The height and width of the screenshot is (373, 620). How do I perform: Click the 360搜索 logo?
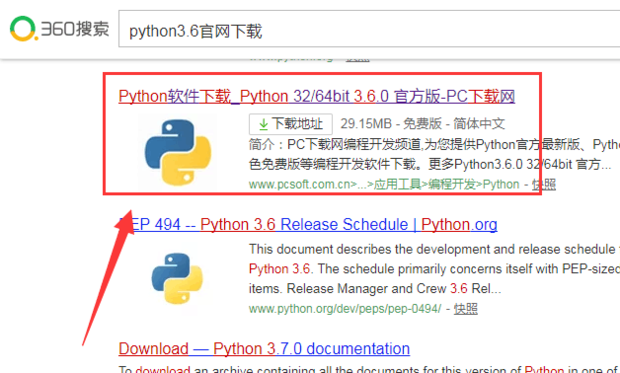click(x=59, y=29)
